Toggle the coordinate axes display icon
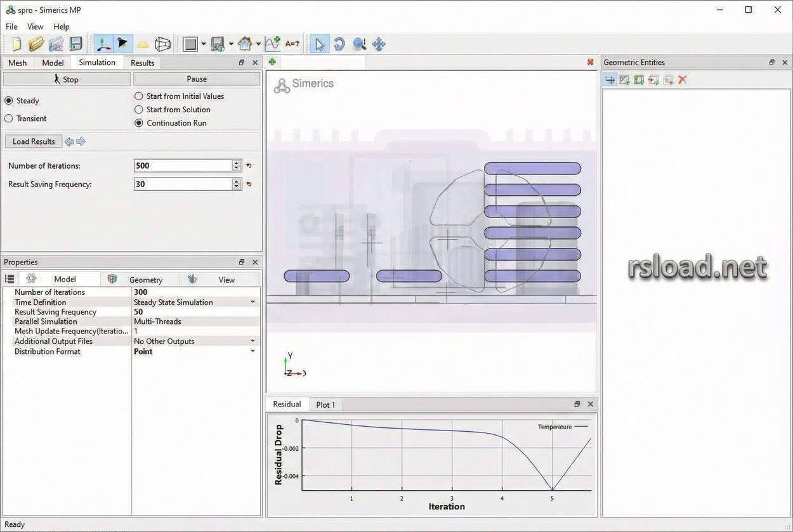Image resolution: width=793 pixels, height=532 pixels. tap(103, 44)
